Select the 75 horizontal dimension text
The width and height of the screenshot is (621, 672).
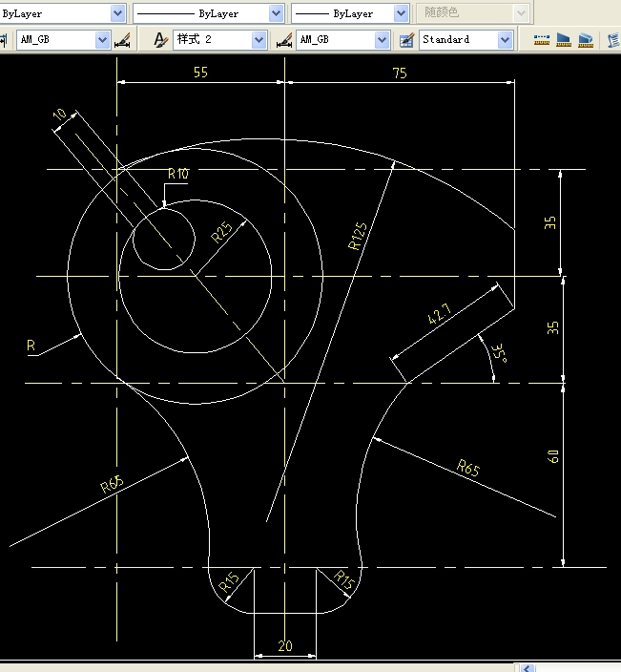click(400, 73)
